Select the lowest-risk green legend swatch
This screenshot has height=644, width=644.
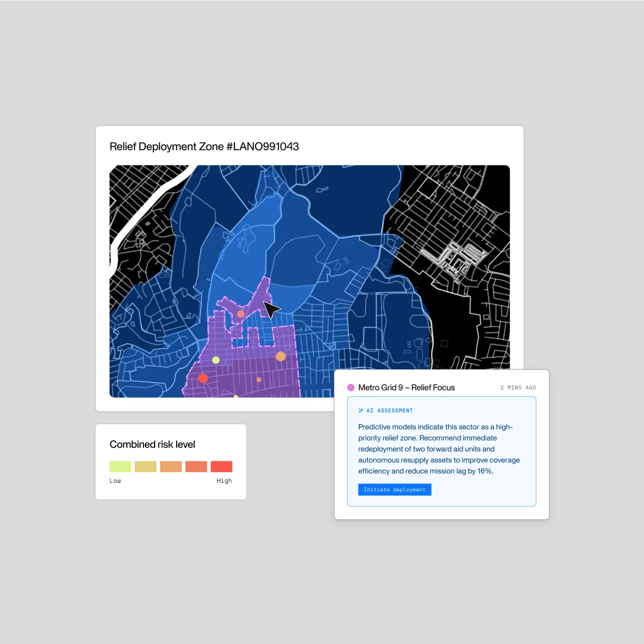(x=120, y=466)
